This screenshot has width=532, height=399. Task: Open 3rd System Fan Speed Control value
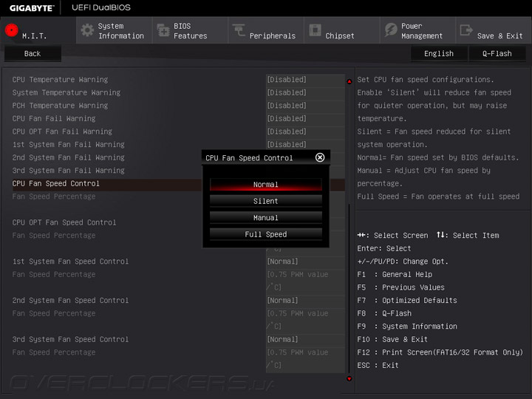coord(305,340)
